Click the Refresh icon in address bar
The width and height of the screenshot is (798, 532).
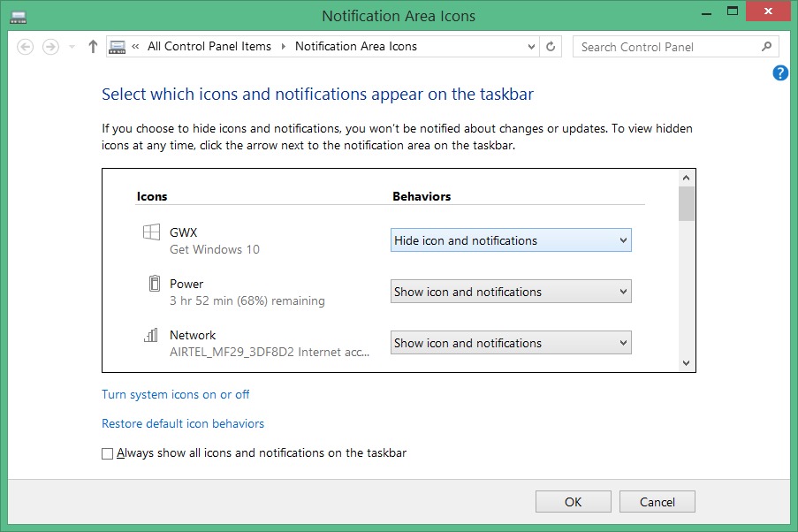click(x=551, y=47)
